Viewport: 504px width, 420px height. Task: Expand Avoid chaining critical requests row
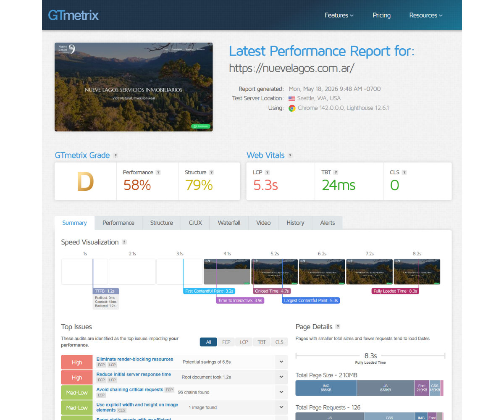tap(281, 392)
